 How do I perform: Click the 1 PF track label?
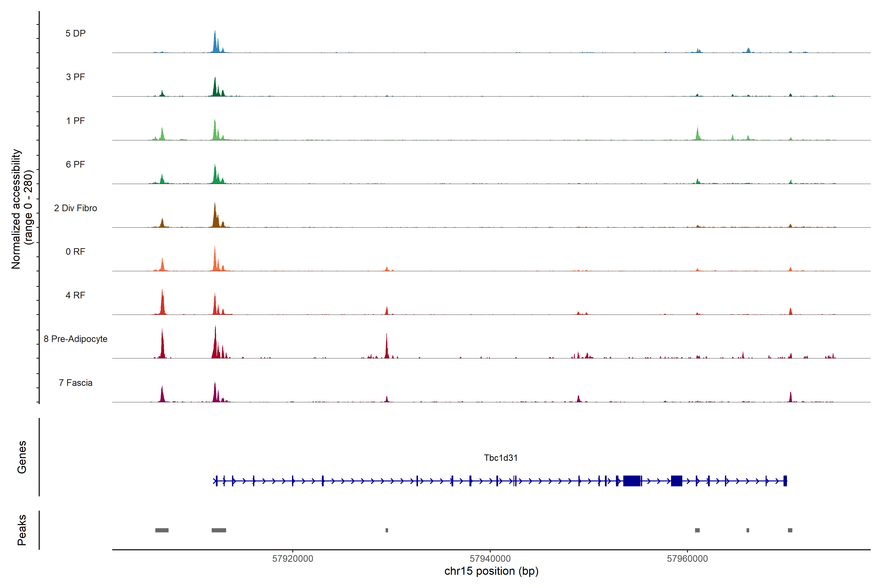tap(75, 121)
